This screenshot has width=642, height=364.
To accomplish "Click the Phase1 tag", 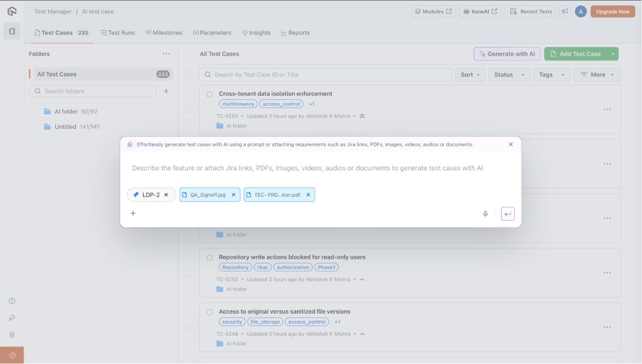I will pyautogui.click(x=326, y=267).
